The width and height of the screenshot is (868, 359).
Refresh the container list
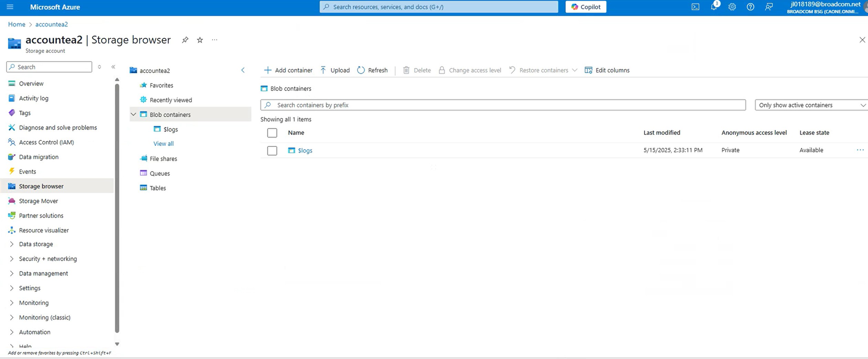point(372,70)
